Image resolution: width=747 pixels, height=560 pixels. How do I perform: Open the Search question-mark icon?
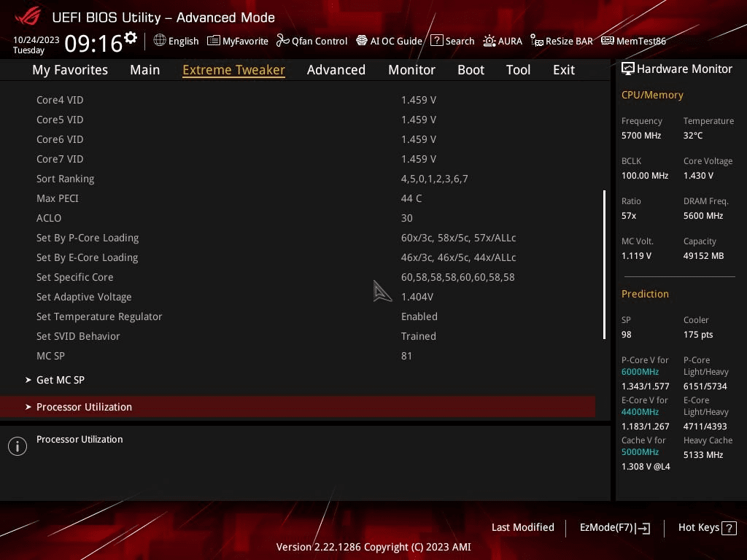436,41
